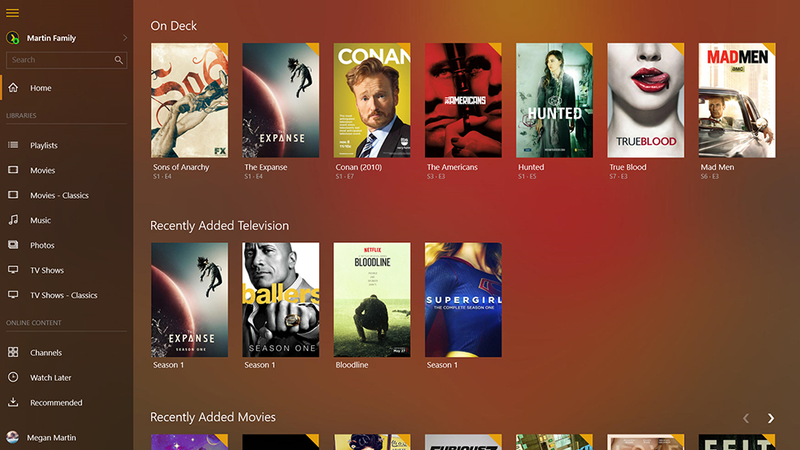Click 'S7 · E3' under True Blood
The width and height of the screenshot is (800, 450).
[618, 177]
